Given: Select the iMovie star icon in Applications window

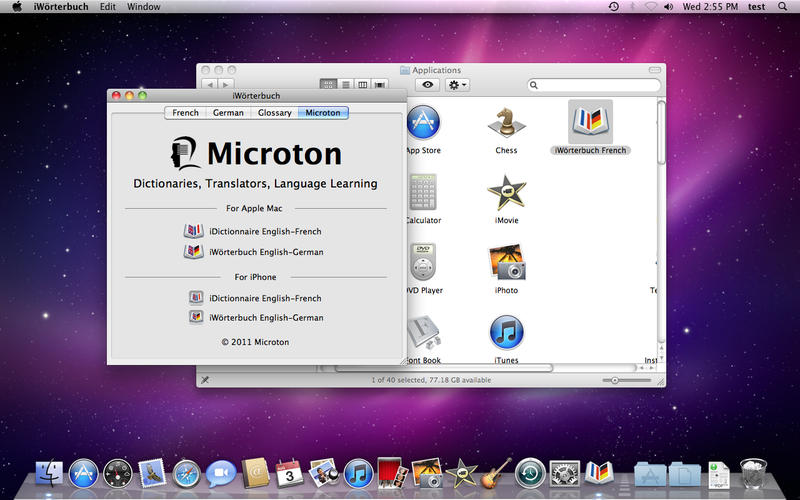Looking at the screenshot, I should tap(506, 192).
